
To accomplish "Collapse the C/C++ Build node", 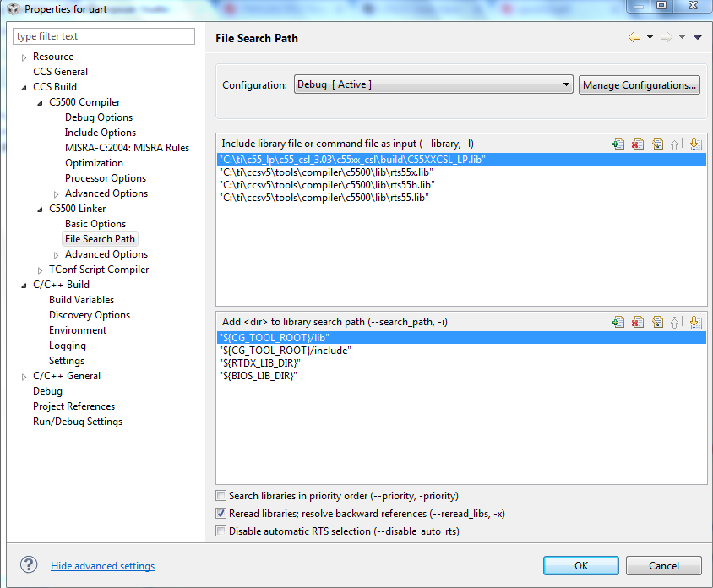I will click(x=24, y=286).
